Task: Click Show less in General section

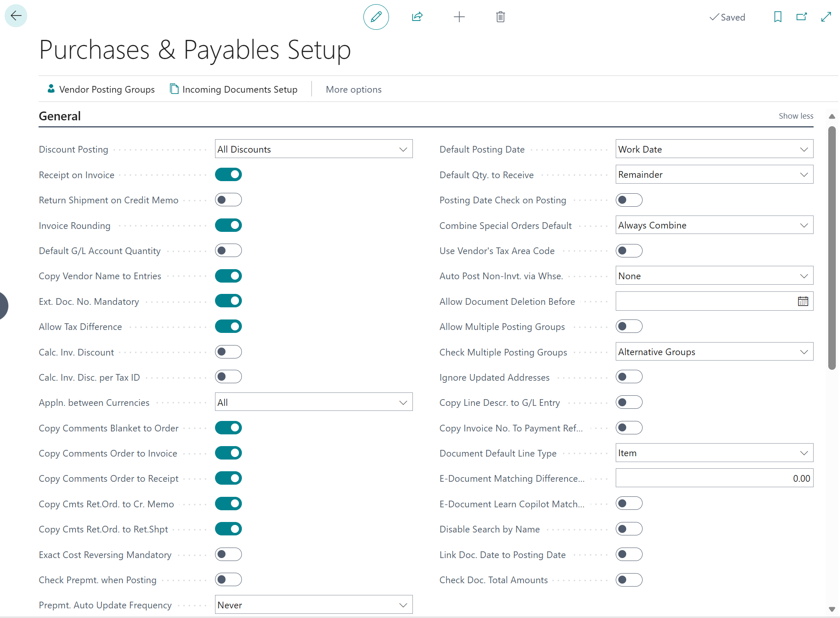Action: click(796, 116)
